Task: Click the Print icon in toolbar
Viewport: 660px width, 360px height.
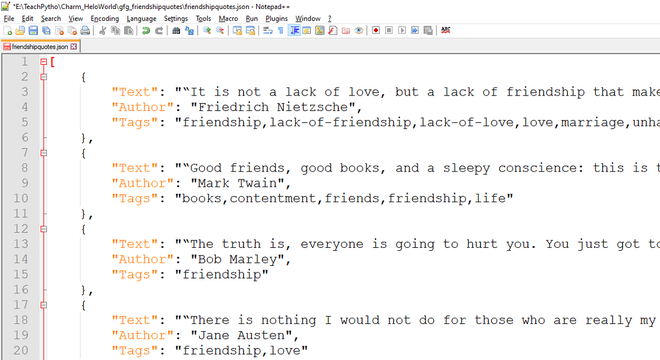Action: point(85,30)
